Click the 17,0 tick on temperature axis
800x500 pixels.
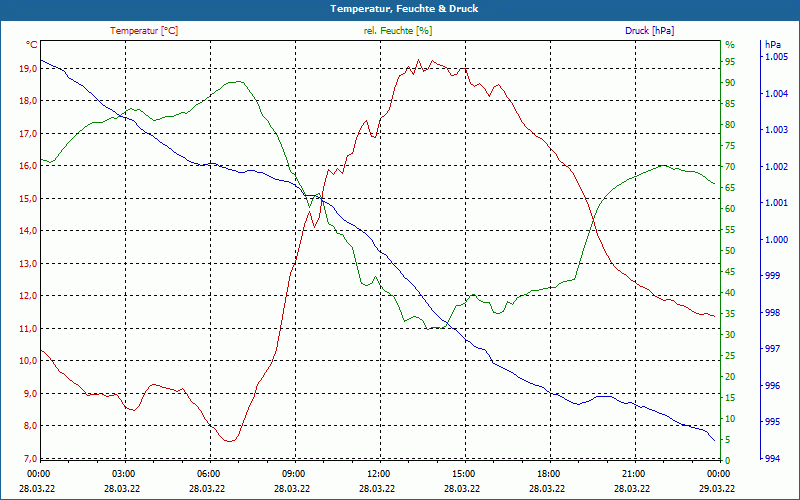(29, 134)
